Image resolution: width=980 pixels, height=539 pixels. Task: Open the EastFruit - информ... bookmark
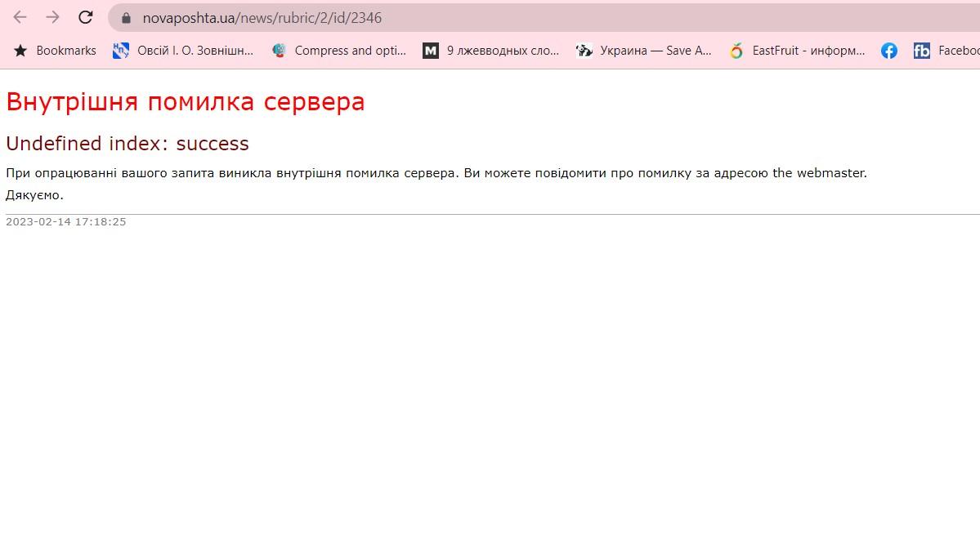pyautogui.click(x=798, y=51)
